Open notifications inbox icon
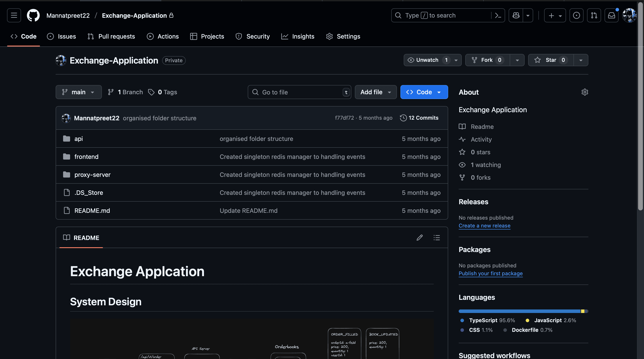The width and height of the screenshot is (644, 359). click(x=611, y=16)
